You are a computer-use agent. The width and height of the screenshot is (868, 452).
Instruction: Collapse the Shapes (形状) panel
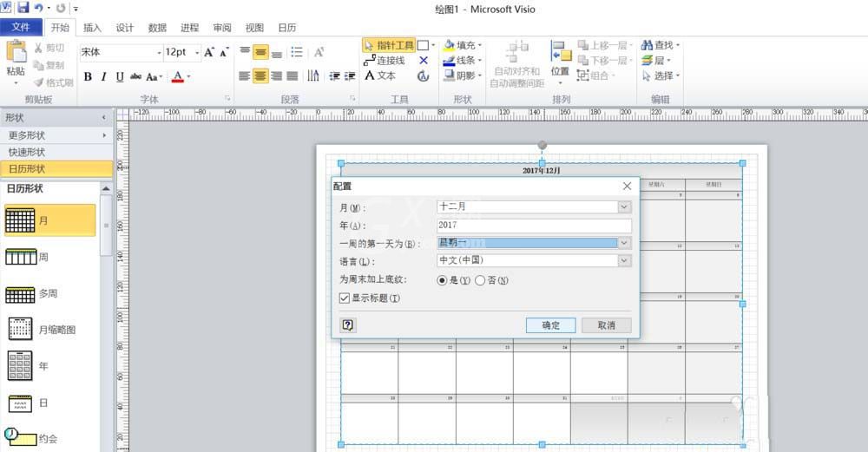[103, 117]
